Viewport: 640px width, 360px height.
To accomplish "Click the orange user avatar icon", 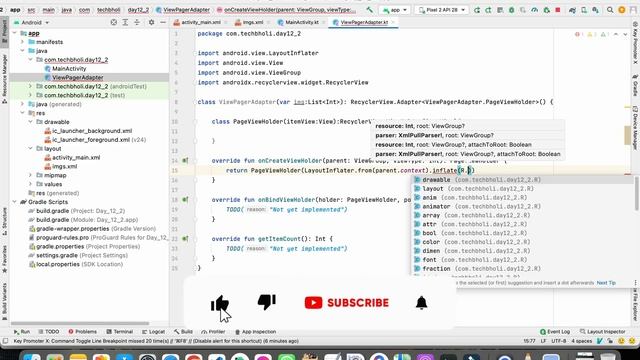I will tap(622, 9).
